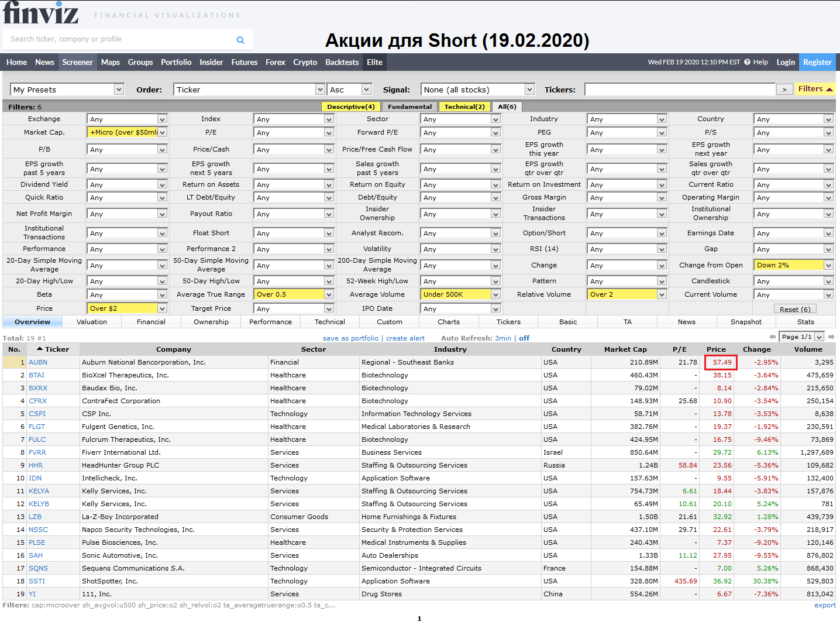This screenshot has width=840, height=632.
Task: Open the Market Cap. filter dropdown
Action: (127, 132)
